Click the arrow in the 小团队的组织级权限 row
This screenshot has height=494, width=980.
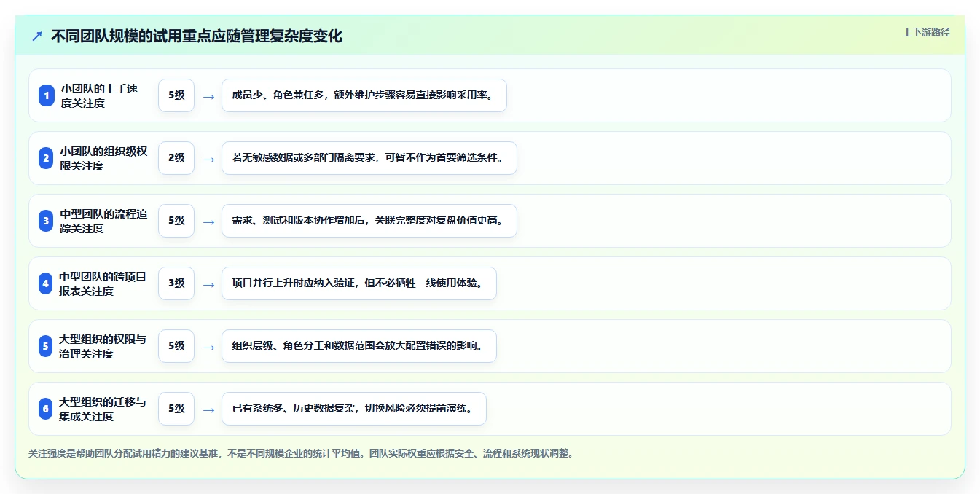tap(208, 159)
